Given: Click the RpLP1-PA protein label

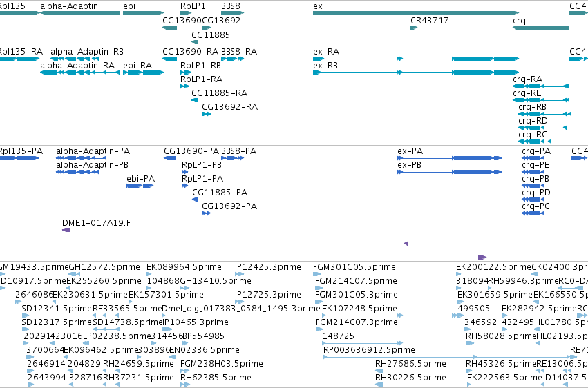Looking at the screenshot, I should pyautogui.click(x=202, y=179).
